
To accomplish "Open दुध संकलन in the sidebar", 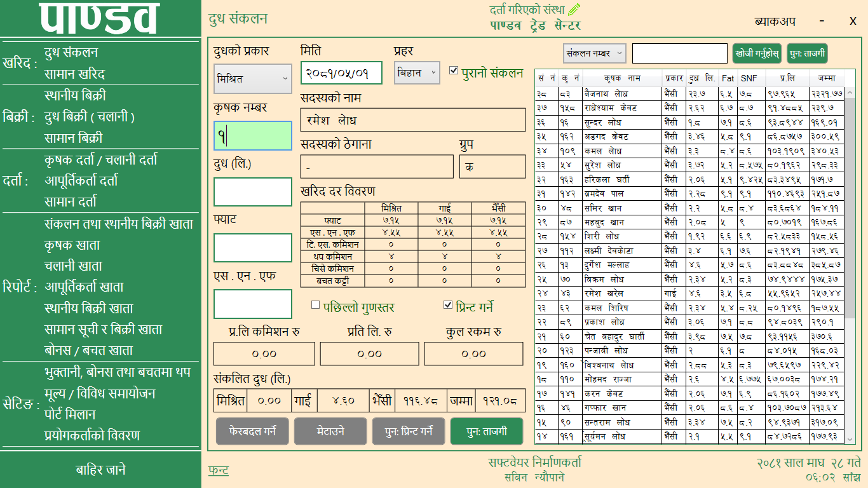I will point(71,53).
